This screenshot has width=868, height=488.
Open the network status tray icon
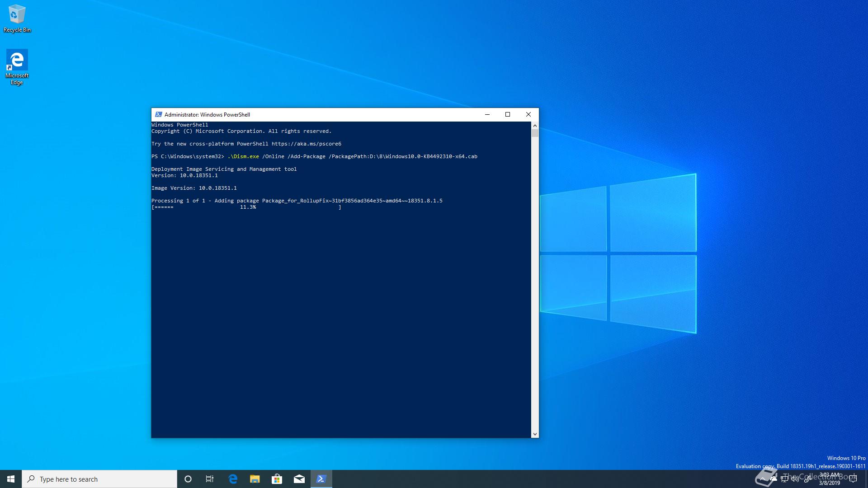pos(784,479)
